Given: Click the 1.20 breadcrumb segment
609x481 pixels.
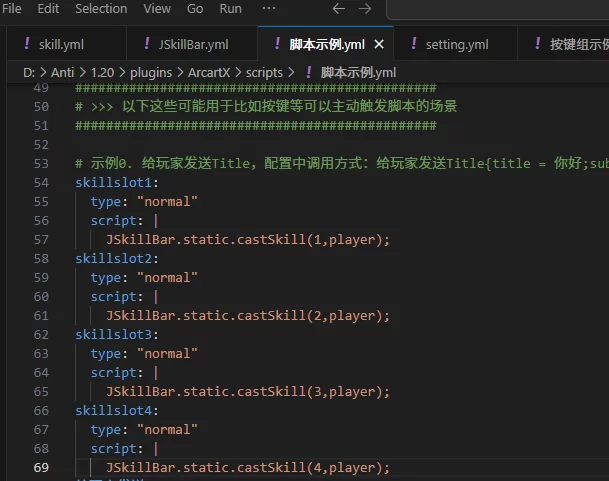Looking at the screenshot, I should click(103, 73).
